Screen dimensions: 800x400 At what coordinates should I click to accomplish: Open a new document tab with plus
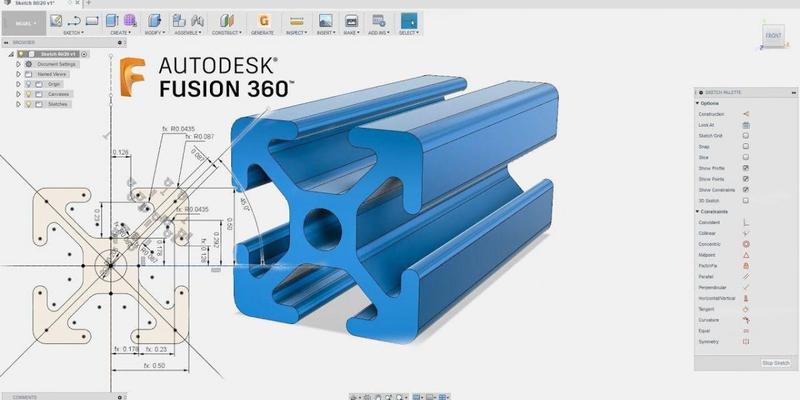tap(88, 3)
